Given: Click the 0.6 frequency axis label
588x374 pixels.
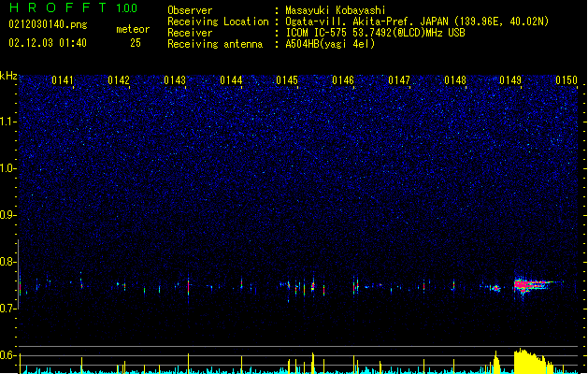Looking at the screenshot, I should click(x=7, y=355).
